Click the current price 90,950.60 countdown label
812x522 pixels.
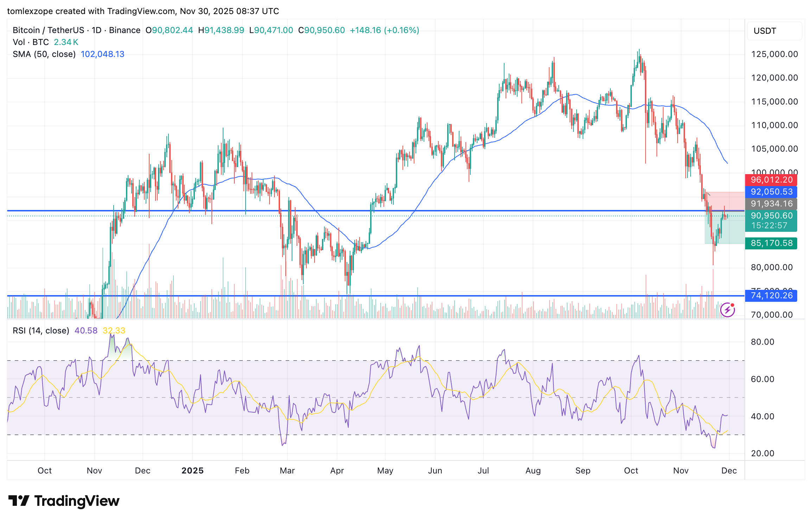771,221
